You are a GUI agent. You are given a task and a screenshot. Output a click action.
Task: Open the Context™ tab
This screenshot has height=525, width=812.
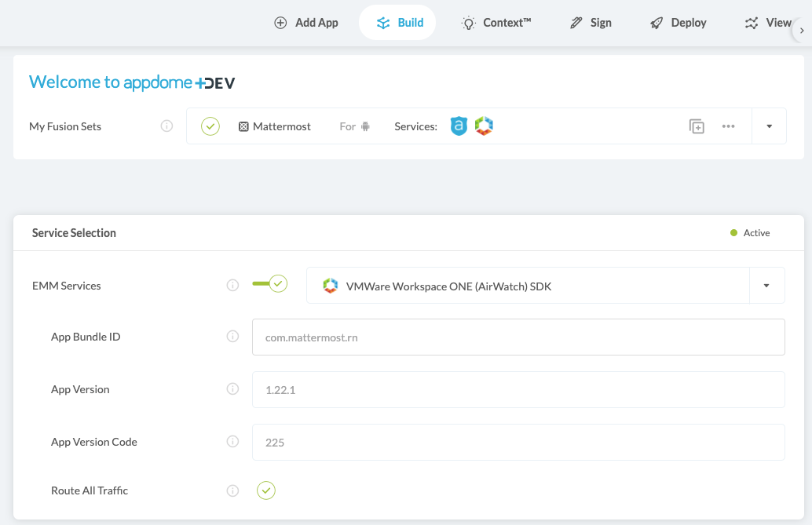[496, 23]
